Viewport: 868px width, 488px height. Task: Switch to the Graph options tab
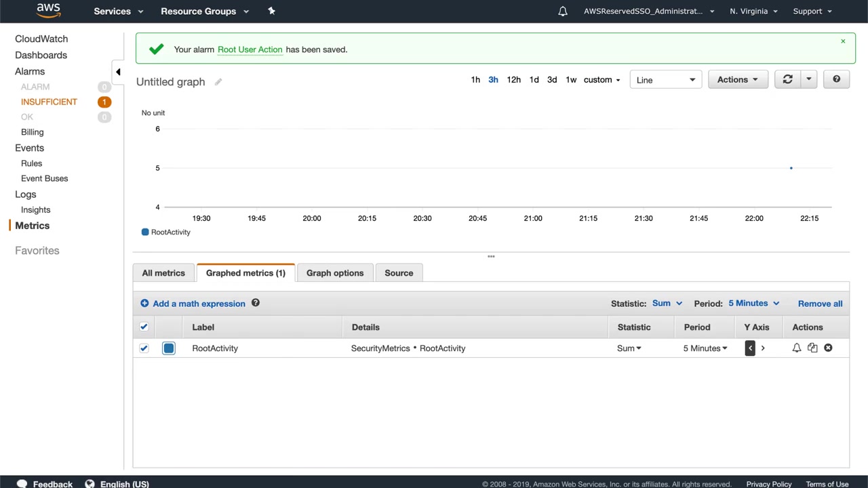335,273
